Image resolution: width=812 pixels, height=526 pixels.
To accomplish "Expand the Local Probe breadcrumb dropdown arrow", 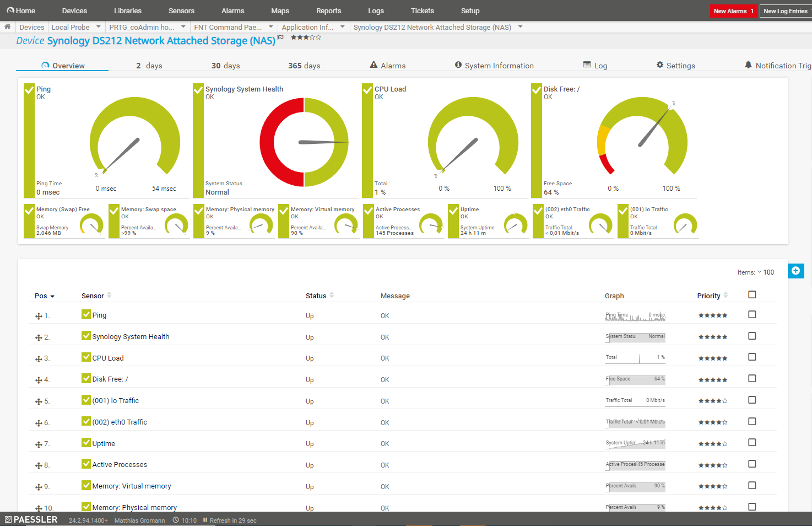I will [99, 26].
